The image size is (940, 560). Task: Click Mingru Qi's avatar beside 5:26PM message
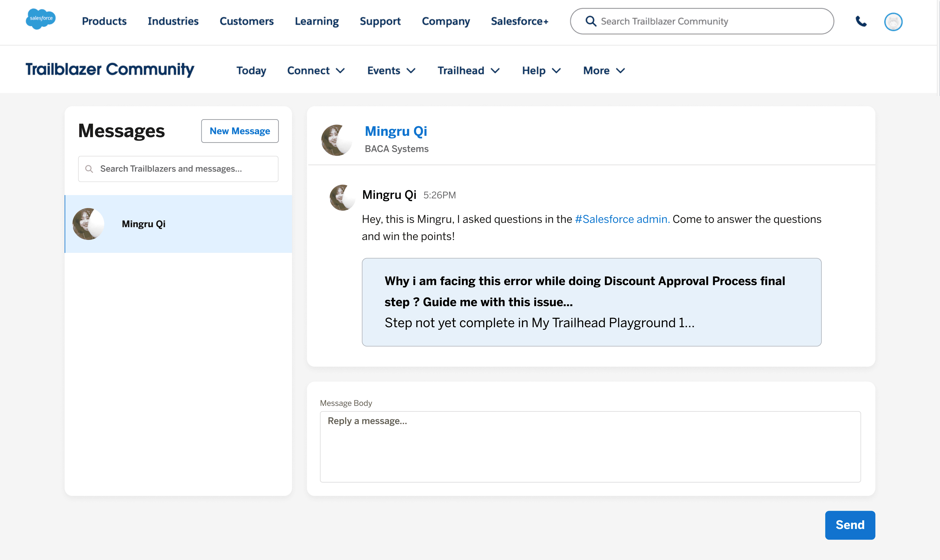coord(342,197)
